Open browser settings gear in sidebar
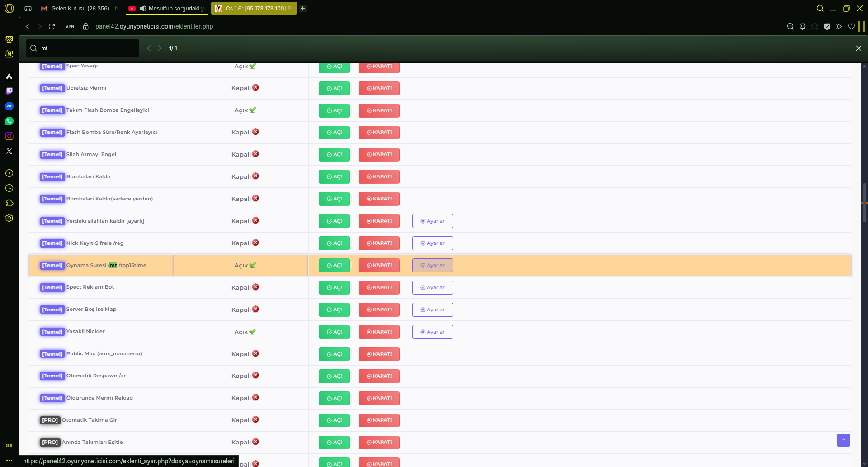 click(9, 218)
